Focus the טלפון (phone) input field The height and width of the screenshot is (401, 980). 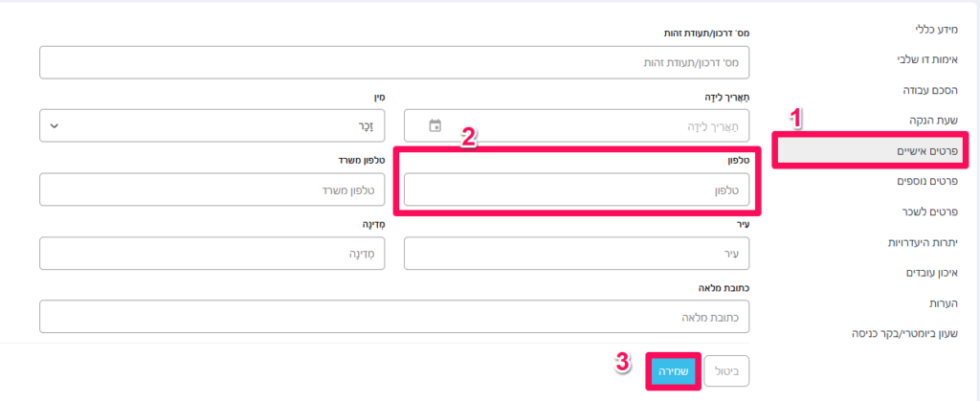pos(577,189)
